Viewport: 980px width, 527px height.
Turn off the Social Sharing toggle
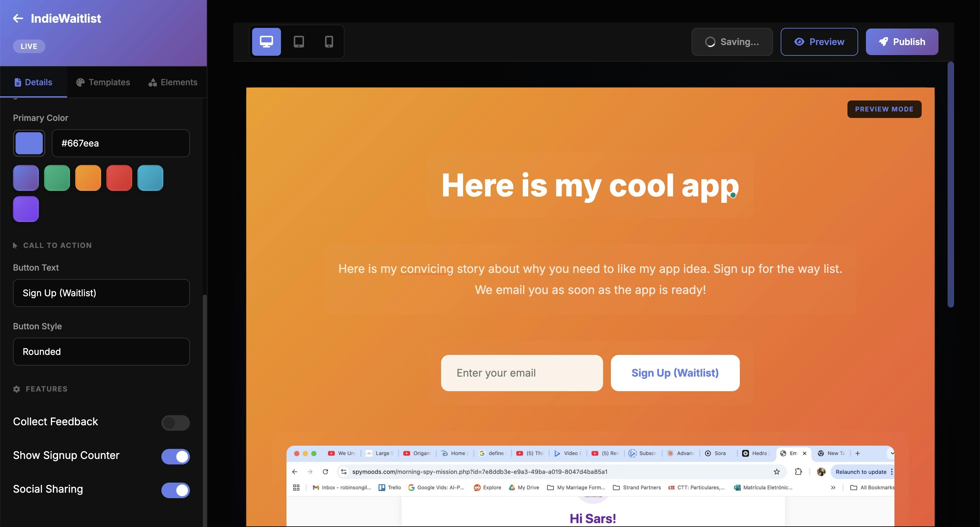(x=175, y=490)
